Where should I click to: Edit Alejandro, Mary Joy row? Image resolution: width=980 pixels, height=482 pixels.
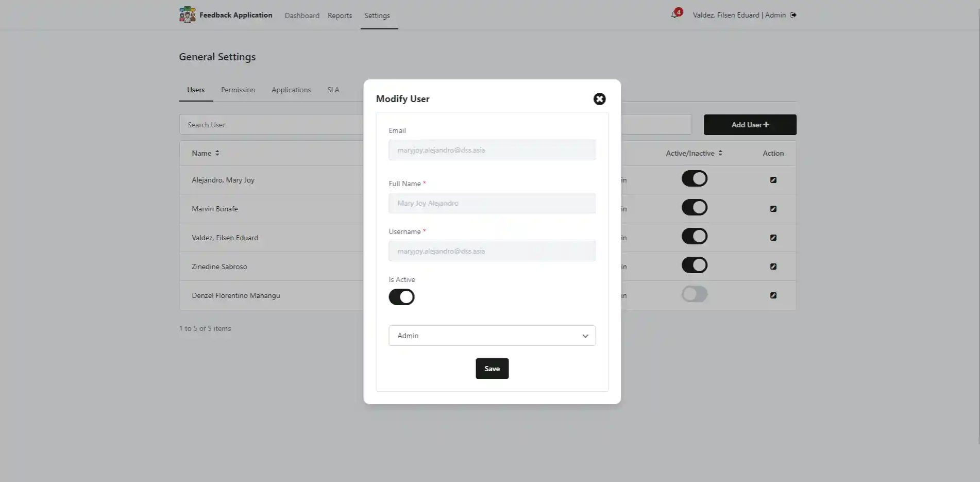[x=773, y=180]
